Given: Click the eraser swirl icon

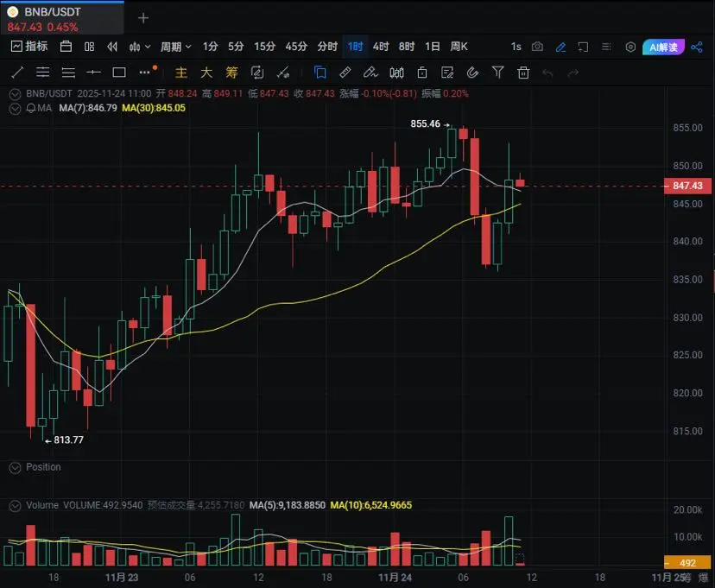Looking at the screenshot, I should point(472,73).
